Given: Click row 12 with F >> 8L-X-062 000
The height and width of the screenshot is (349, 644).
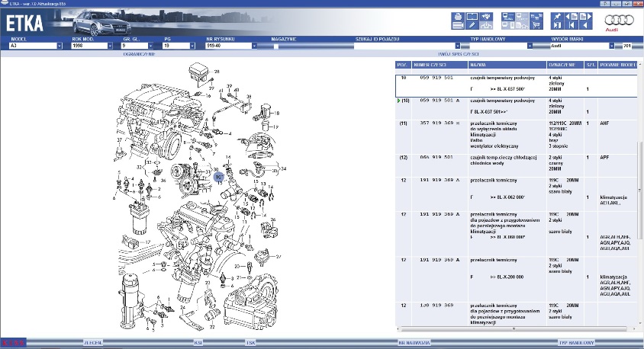Looking at the screenshot, I should [517, 194].
